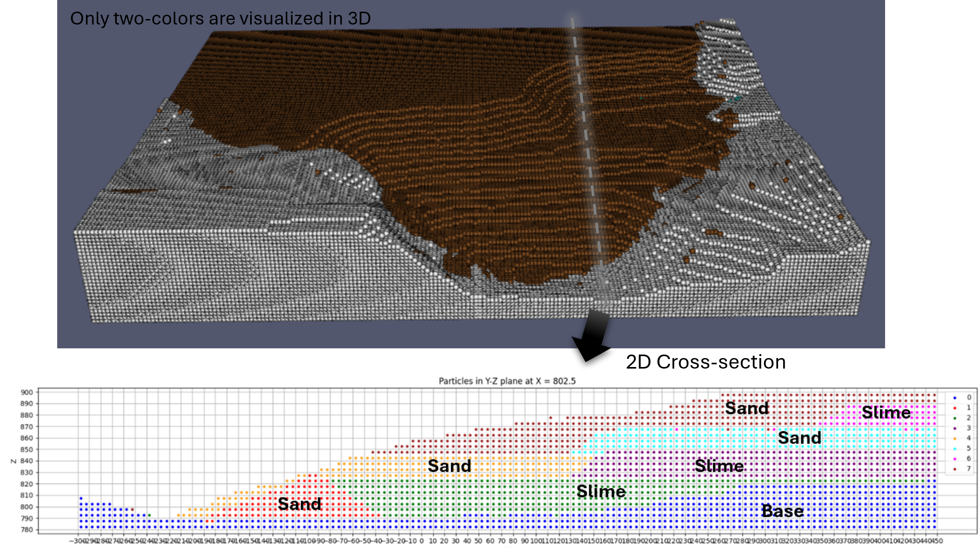Image resolution: width=980 pixels, height=548 pixels.
Task: Click the 'Base' label on the blue layer
Action: (782, 511)
